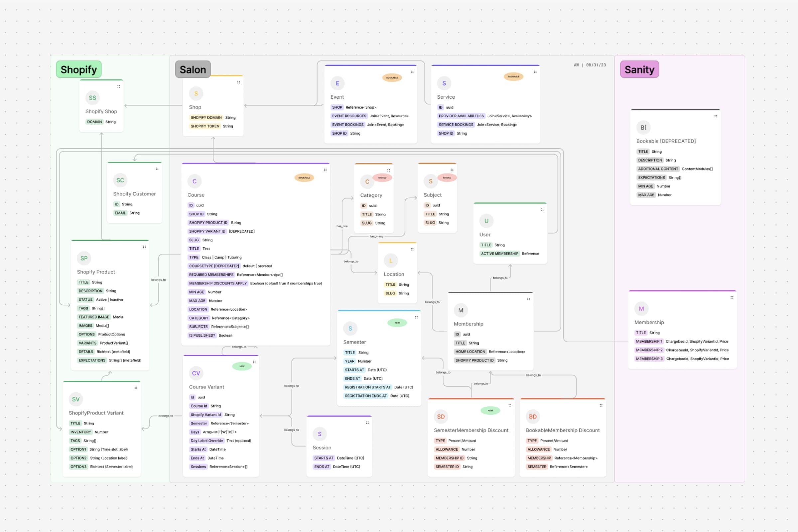Click the CV avatar on Course Variant card
Screen dimensions: 798x532
tap(196, 373)
